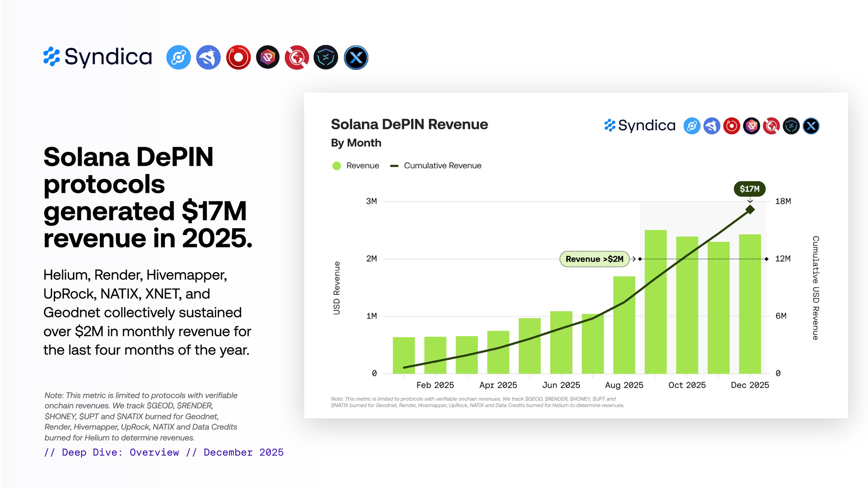
Task: Click the small red globe logo in chart card
Action: coord(771,126)
